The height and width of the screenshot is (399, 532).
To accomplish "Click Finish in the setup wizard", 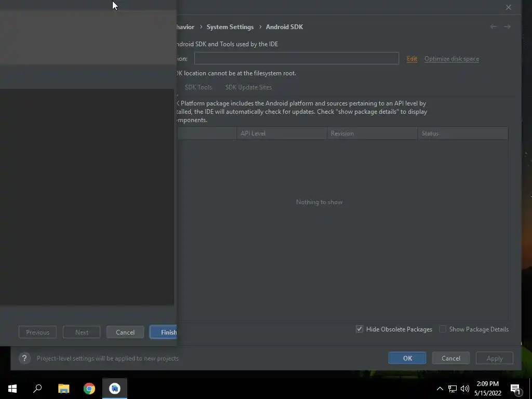I will click(x=164, y=332).
